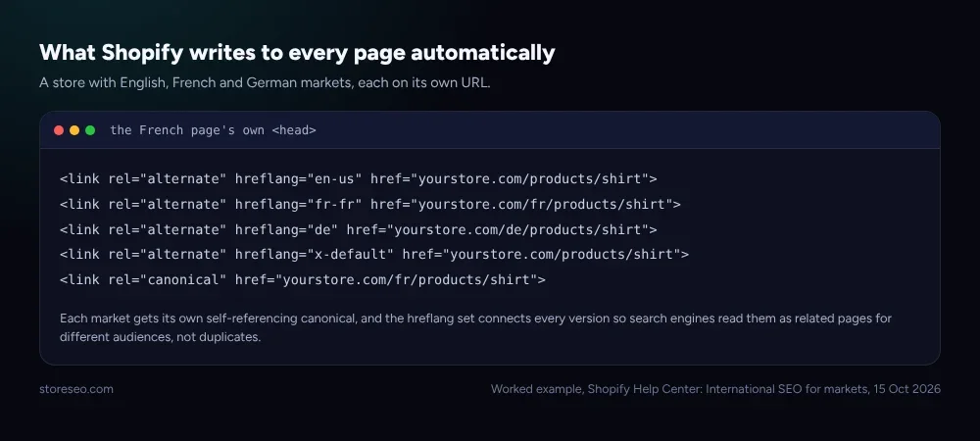Click the hreflang="x-default" link line
Screen dimensions: 980x441
tap(374, 254)
